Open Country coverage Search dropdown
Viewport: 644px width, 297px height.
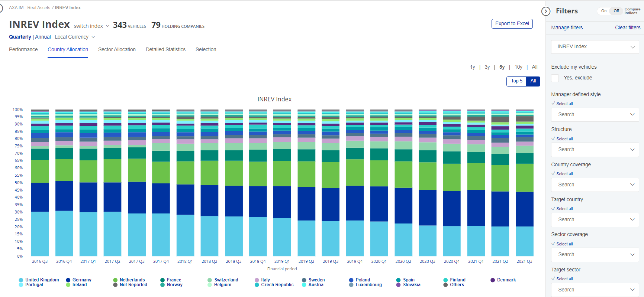point(595,185)
